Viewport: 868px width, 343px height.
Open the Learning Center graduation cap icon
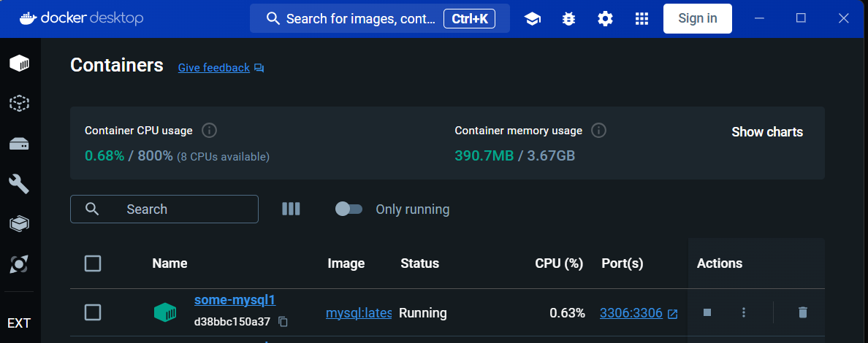[x=533, y=19]
